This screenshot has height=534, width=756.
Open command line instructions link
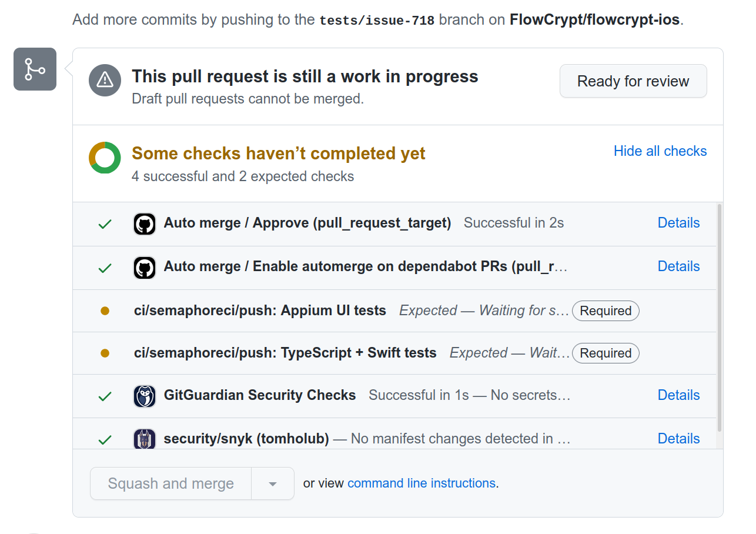tap(422, 483)
